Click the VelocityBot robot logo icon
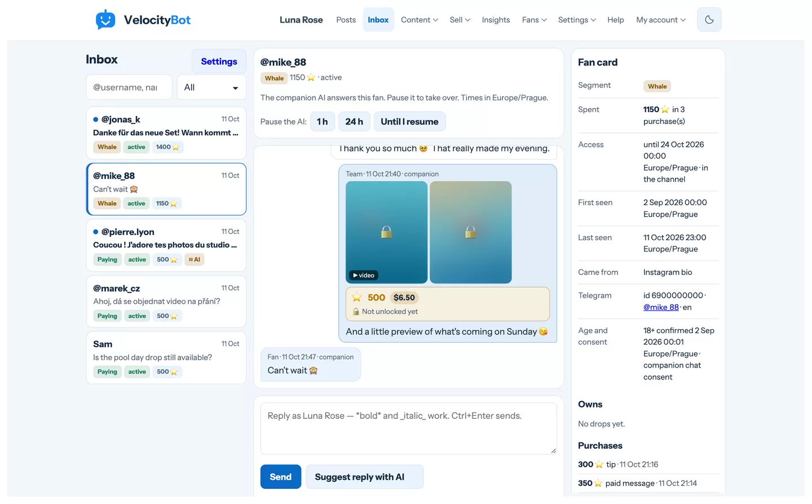This screenshot has height=504, width=812. (x=105, y=20)
